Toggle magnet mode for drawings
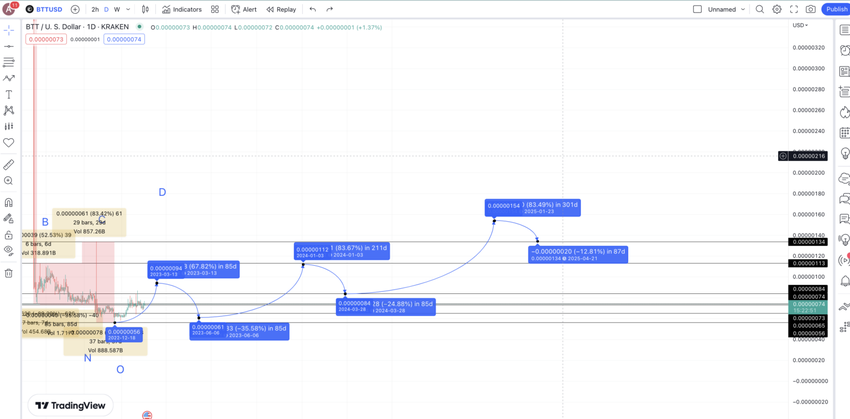Screen dimensions: 850x419 point(9,202)
